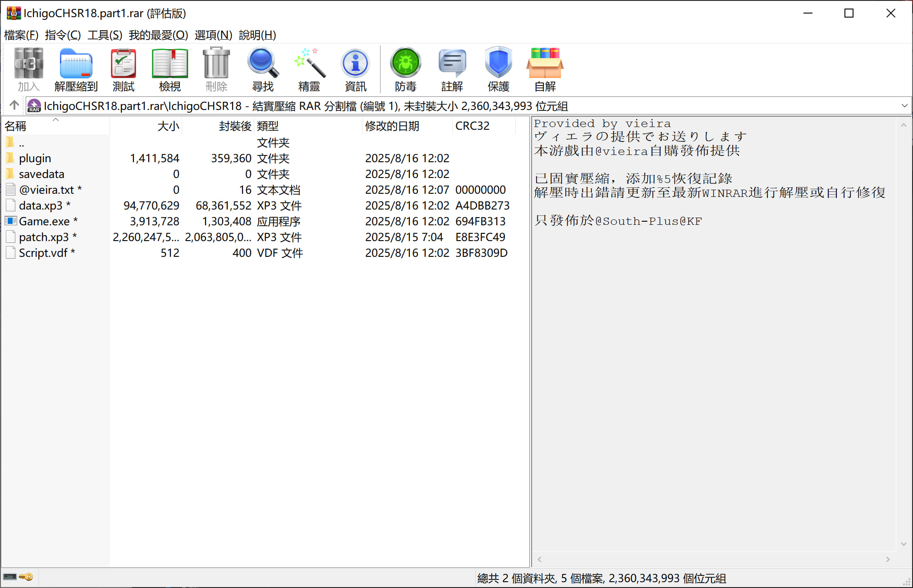Select the plugin folder
Viewport: 913px width, 588px height.
35,159
